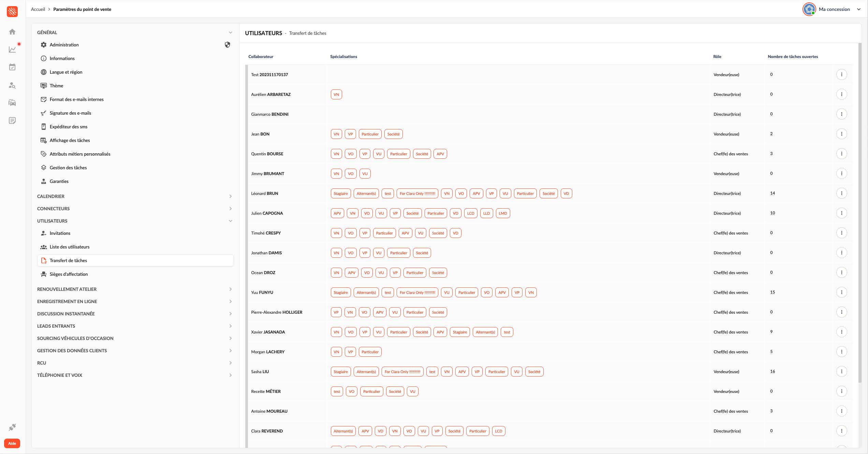
Task: Go to Liste des utilisateurs
Action: tap(135, 247)
